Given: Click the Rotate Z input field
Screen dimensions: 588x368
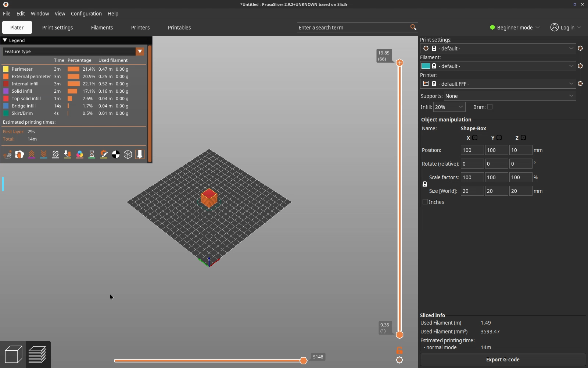Looking at the screenshot, I should [521, 164].
